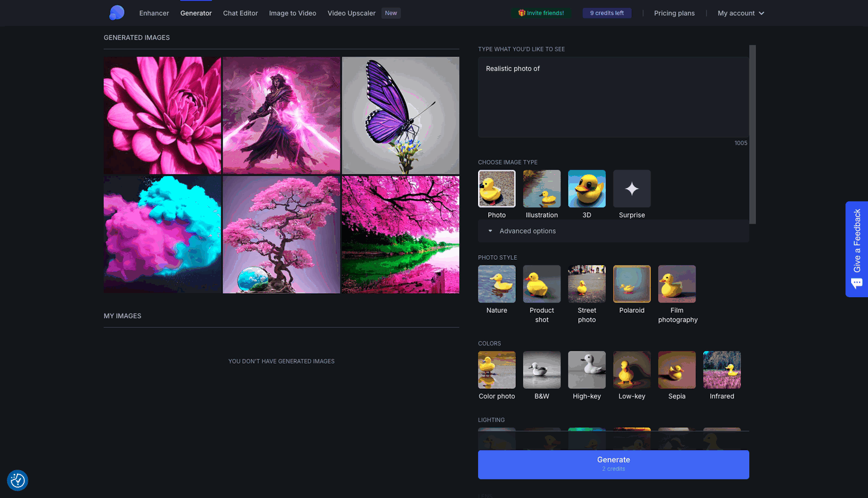Viewport: 868px width, 498px height.
Task: Pick the High-key color option
Action: [x=587, y=370]
